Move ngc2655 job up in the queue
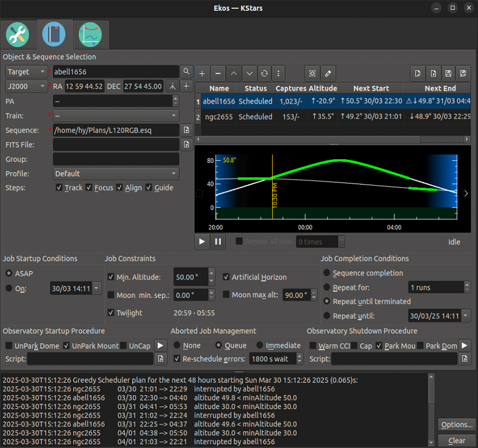Viewport: 478px width, 448px height. (234, 73)
